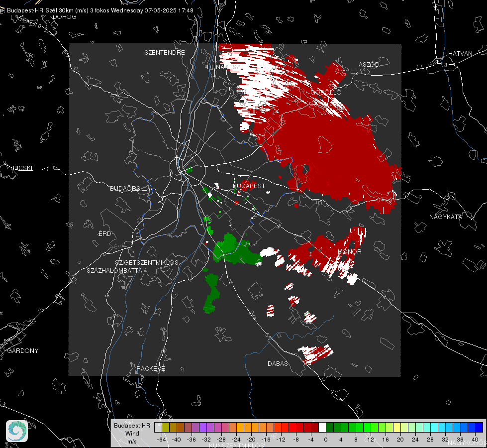Image resolution: width=487 pixels, height=448 pixels.
Task: Click the SZENTENDRE map label
Action: pos(164,53)
